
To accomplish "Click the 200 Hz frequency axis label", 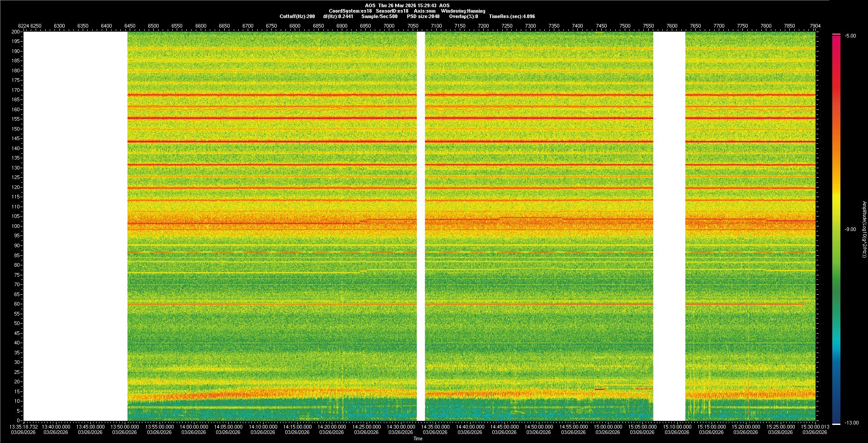I will (16, 32).
